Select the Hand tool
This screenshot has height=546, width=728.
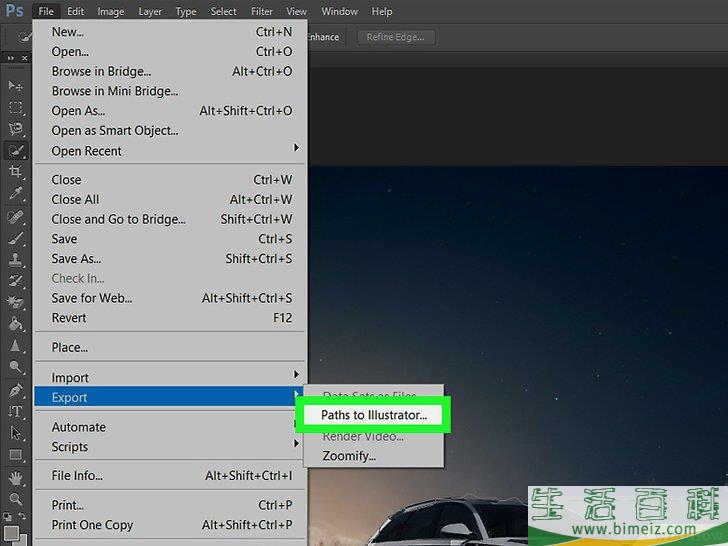[15, 477]
